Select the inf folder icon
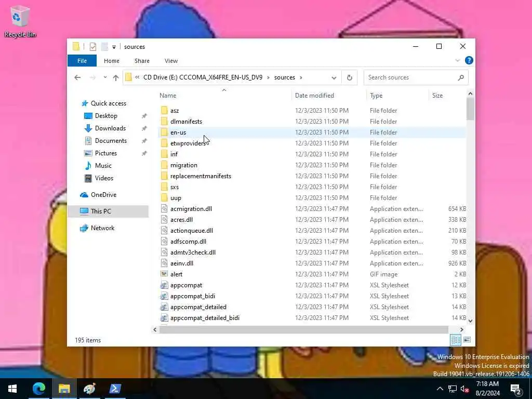532x399 pixels. pyautogui.click(x=164, y=154)
